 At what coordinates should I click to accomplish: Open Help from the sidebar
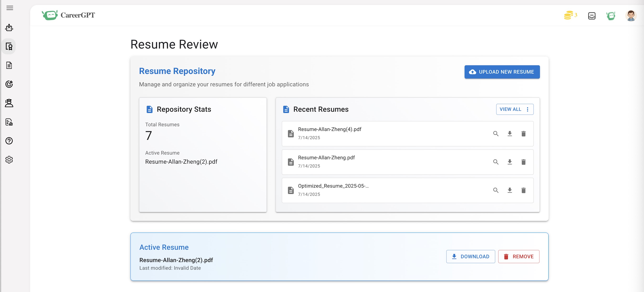[x=9, y=141]
